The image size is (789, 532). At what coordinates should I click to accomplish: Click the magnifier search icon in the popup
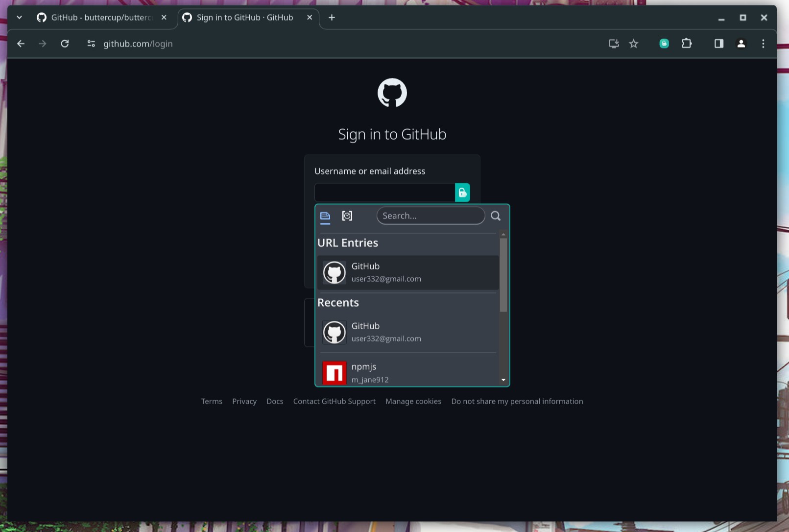[x=496, y=216]
